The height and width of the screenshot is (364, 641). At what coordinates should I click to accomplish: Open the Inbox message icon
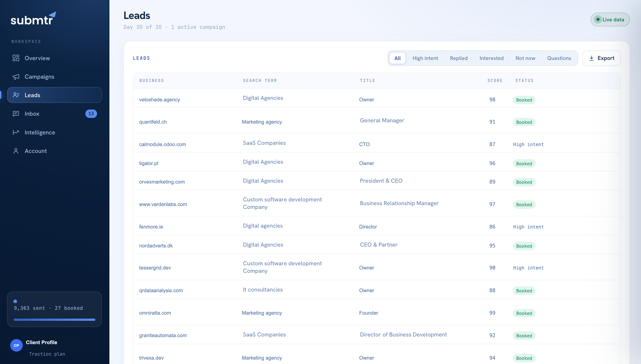click(x=16, y=114)
